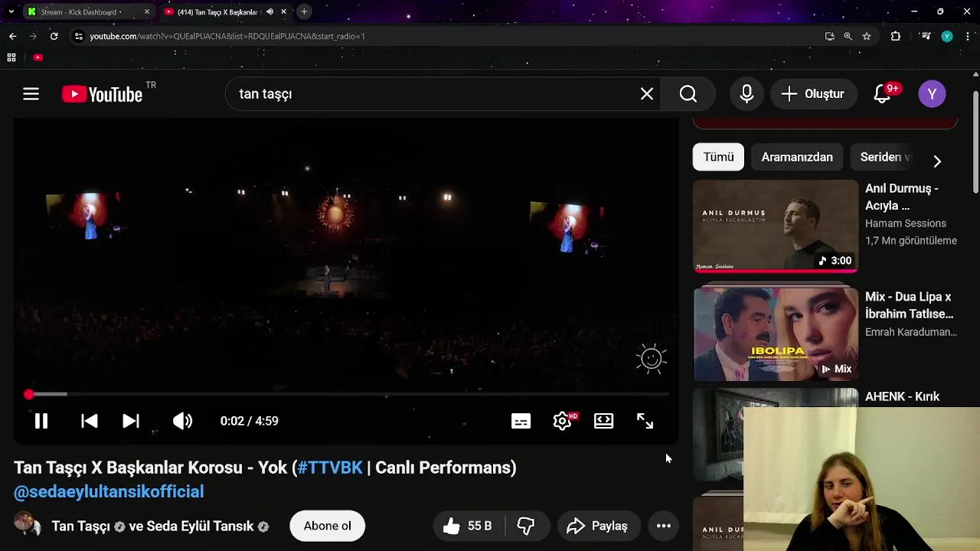Skip to the previous video
This screenshot has height=551, width=980.
pos(89,421)
